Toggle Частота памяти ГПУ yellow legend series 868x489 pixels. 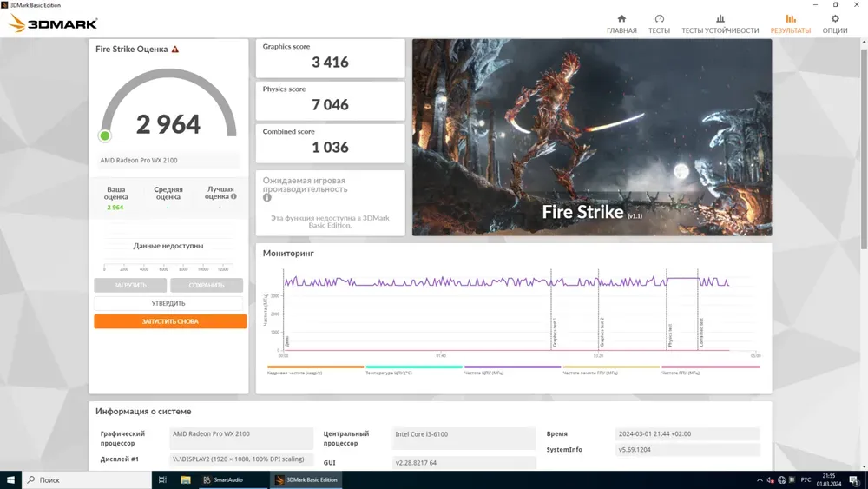click(x=610, y=370)
